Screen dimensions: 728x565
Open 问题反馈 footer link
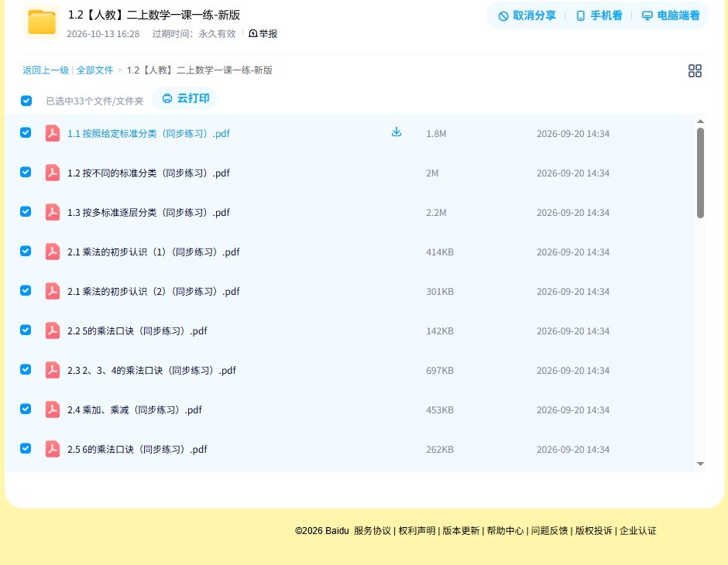[x=549, y=531]
